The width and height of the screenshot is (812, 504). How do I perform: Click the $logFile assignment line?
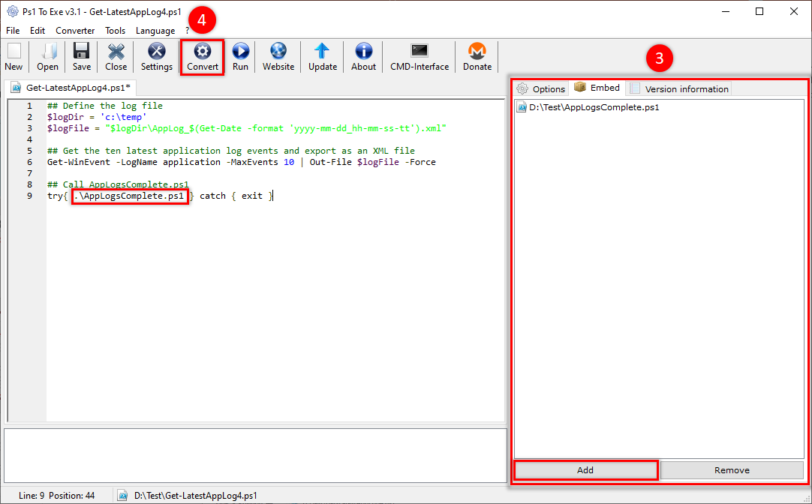tap(246, 128)
